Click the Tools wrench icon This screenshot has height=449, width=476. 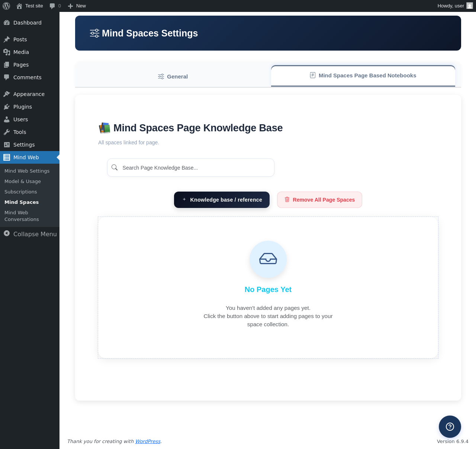tap(7, 132)
